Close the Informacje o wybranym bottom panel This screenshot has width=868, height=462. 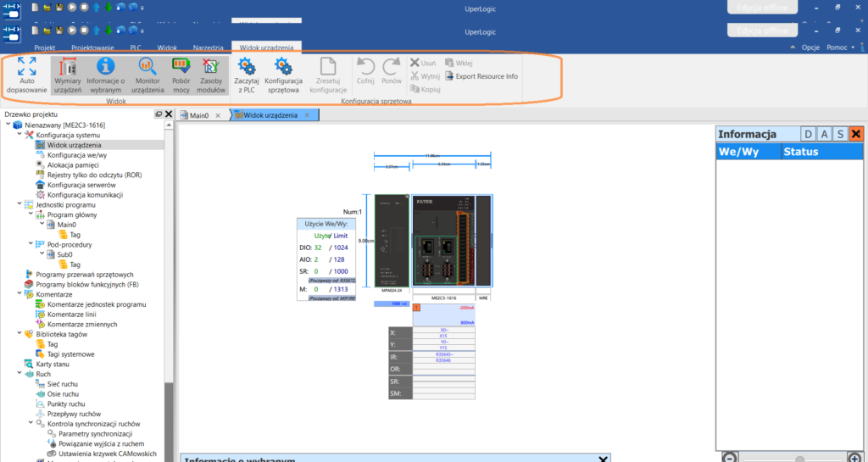tap(604, 459)
